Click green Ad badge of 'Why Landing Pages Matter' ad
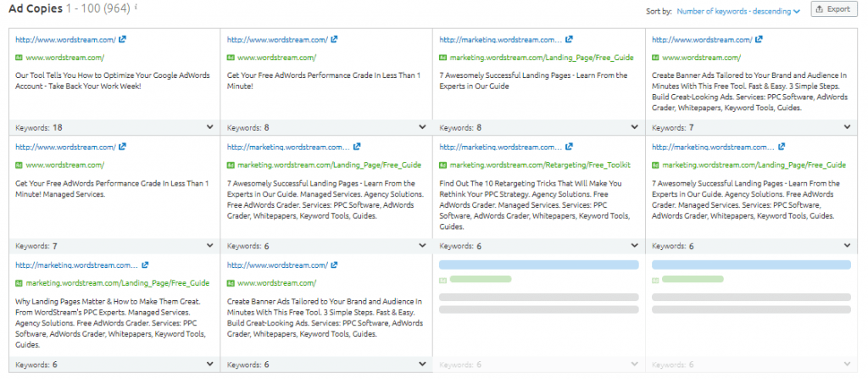Screen dimensions: 868x379 pyautogui.click(x=19, y=283)
